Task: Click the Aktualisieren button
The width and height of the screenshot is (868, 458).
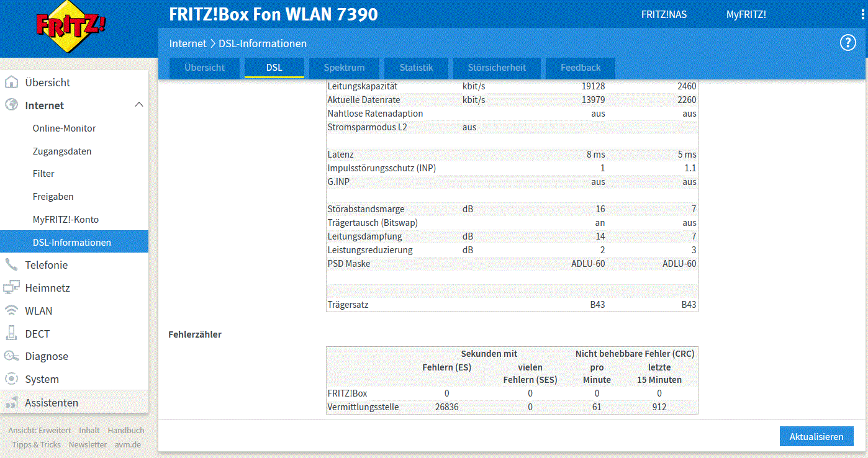Action: [x=816, y=436]
